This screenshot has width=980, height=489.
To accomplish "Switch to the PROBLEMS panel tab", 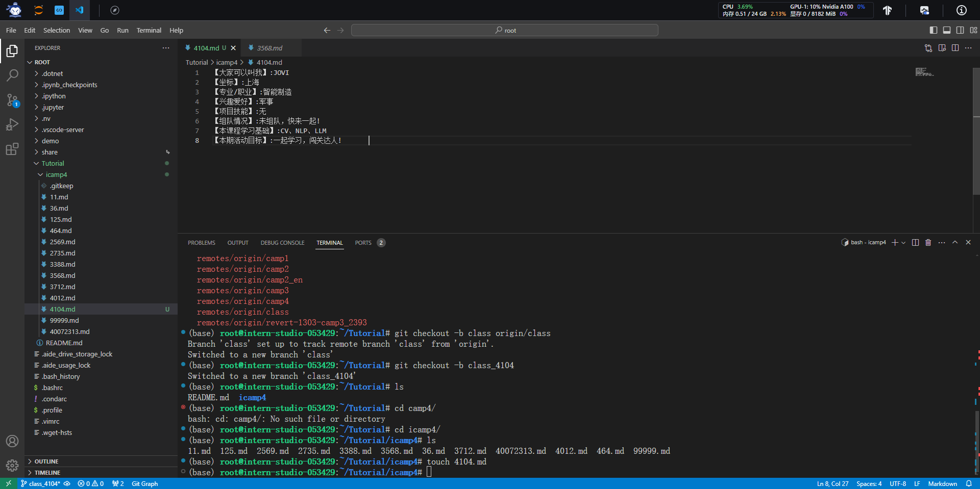I will coord(202,243).
